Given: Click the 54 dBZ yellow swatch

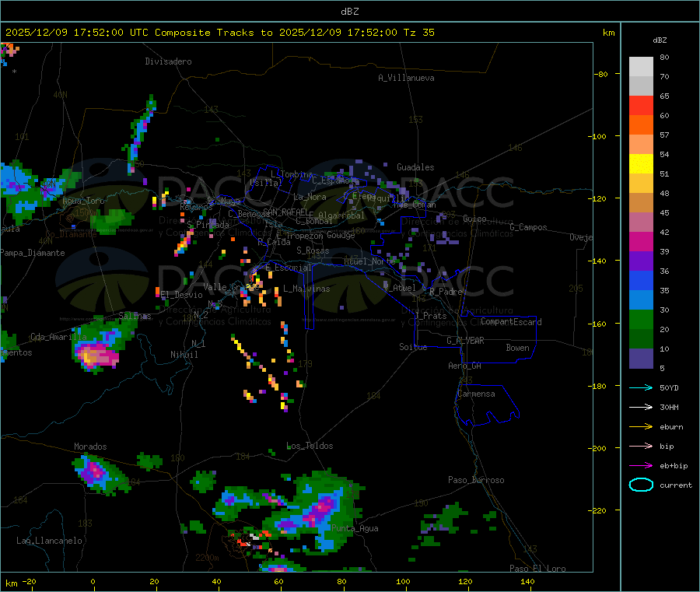Looking at the screenshot, I should click(641, 164).
